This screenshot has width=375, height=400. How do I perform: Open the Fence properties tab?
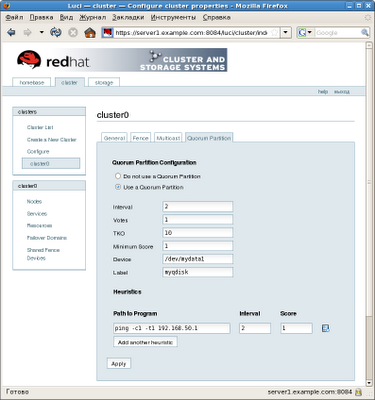tap(140, 138)
